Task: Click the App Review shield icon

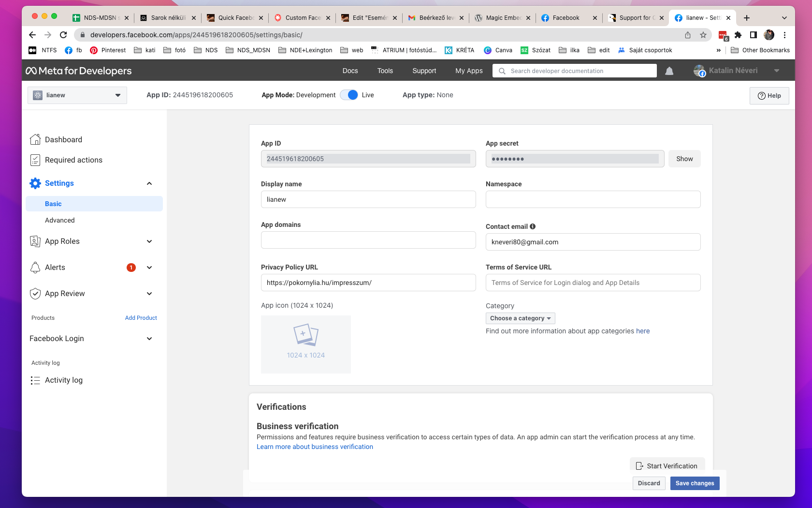Action: click(35, 294)
